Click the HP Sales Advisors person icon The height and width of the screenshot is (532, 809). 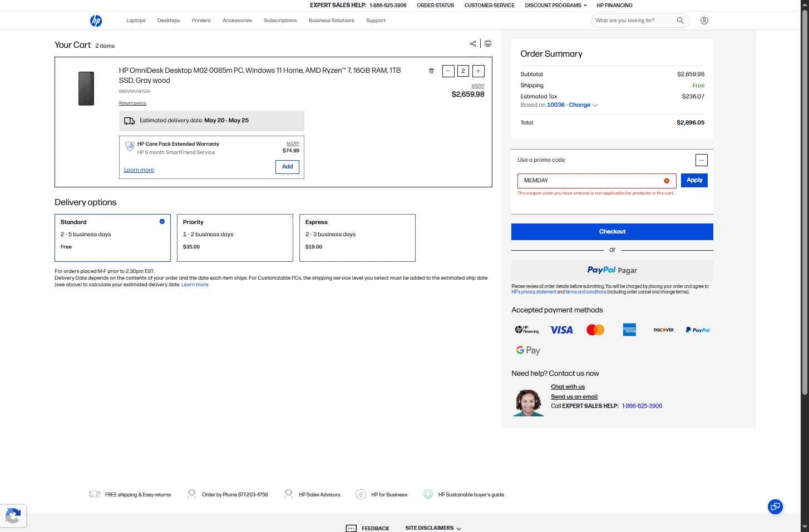288,494
